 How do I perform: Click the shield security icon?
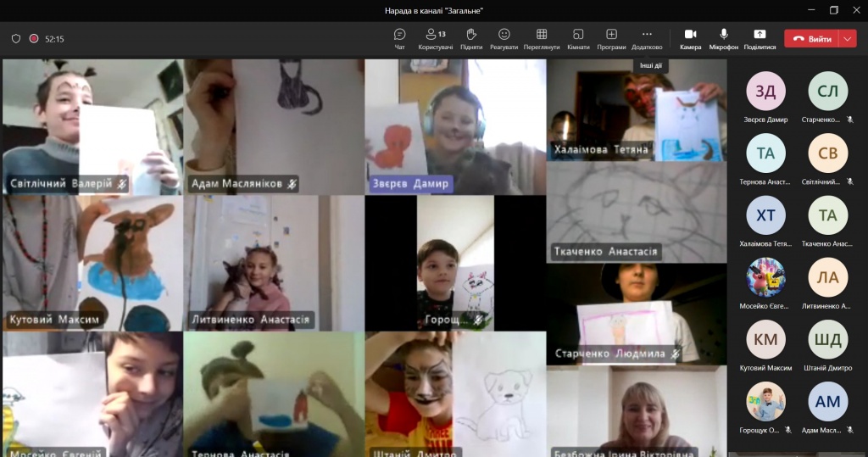pyautogui.click(x=16, y=39)
